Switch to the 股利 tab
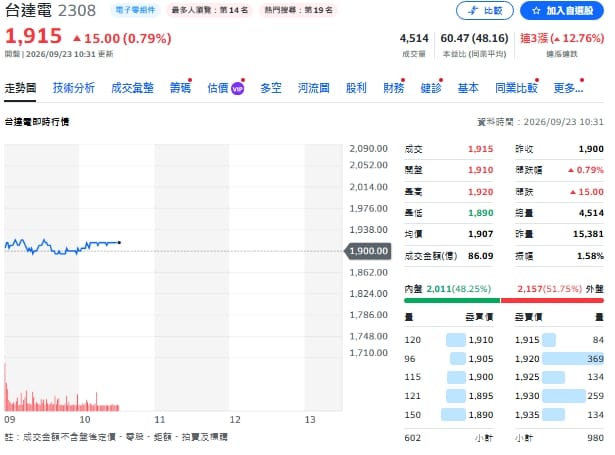The height and width of the screenshot is (455, 615). (x=356, y=88)
